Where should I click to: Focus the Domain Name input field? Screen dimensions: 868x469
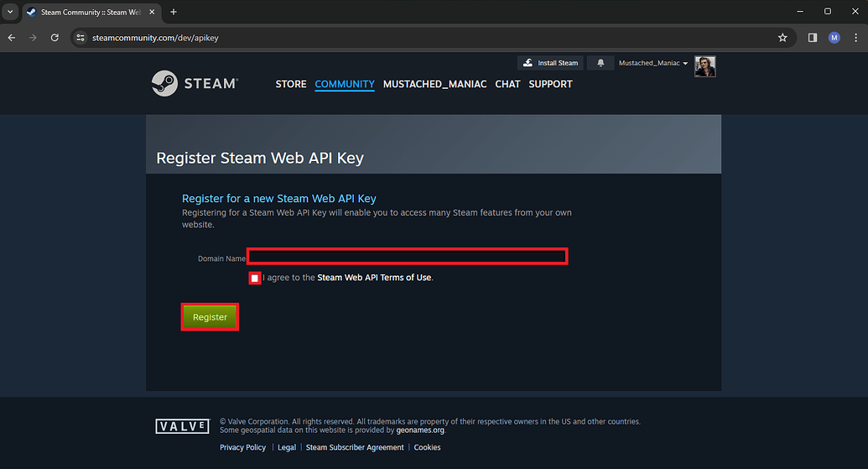(x=408, y=257)
